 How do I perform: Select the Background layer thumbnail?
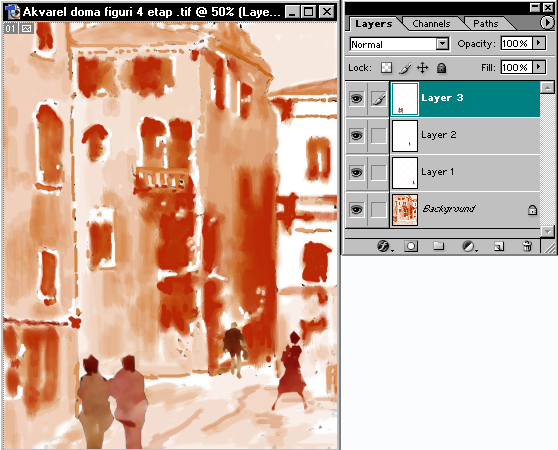click(405, 210)
